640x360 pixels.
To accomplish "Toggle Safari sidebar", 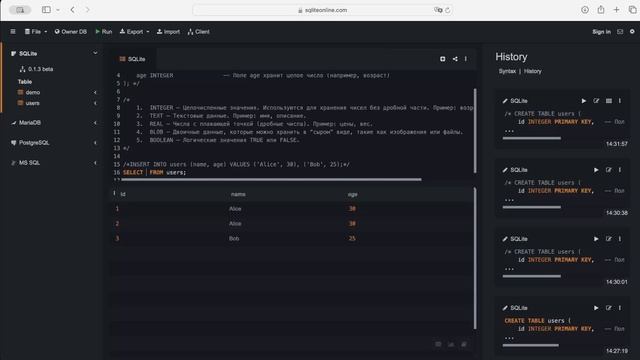I will pos(46,9).
